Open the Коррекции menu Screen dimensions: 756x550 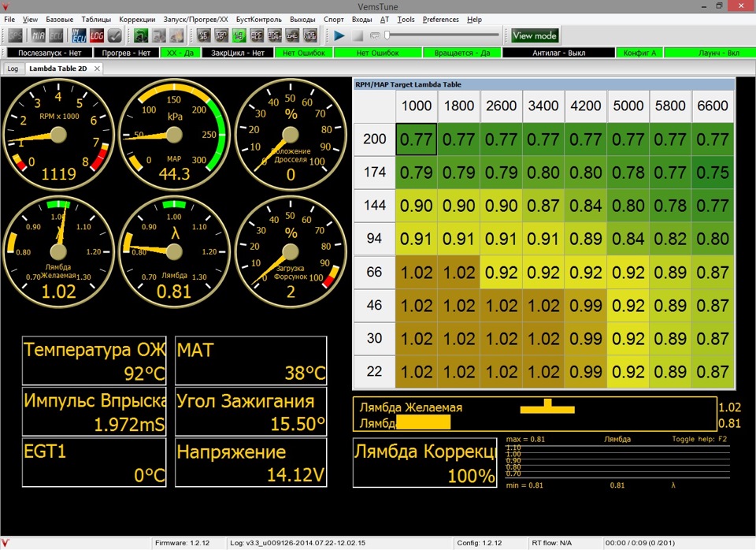pos(137,19)
